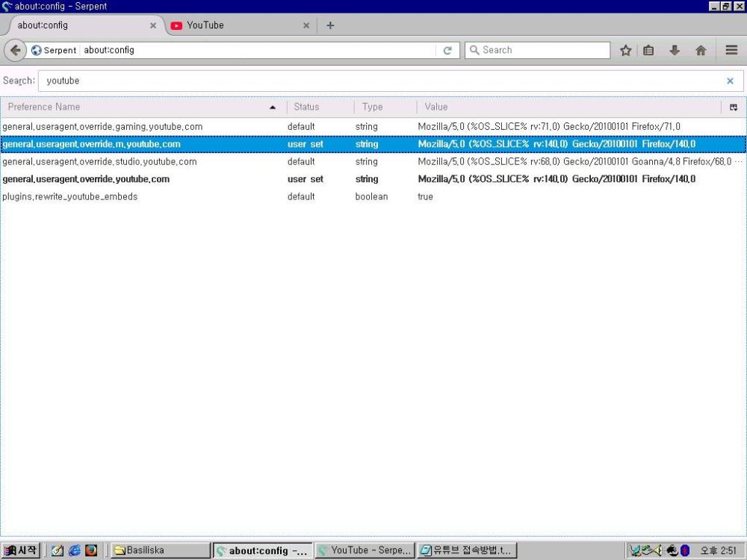
Task: Open the Downloads arrow icon
Action: (675, 50)
